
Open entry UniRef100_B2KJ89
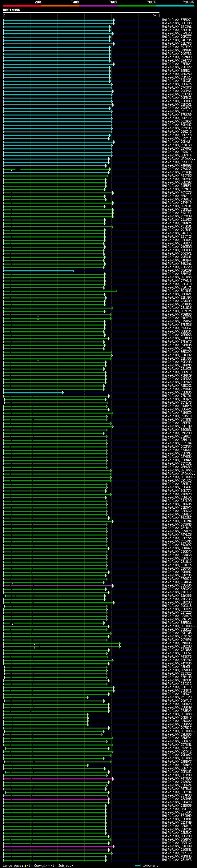(177, 846)
